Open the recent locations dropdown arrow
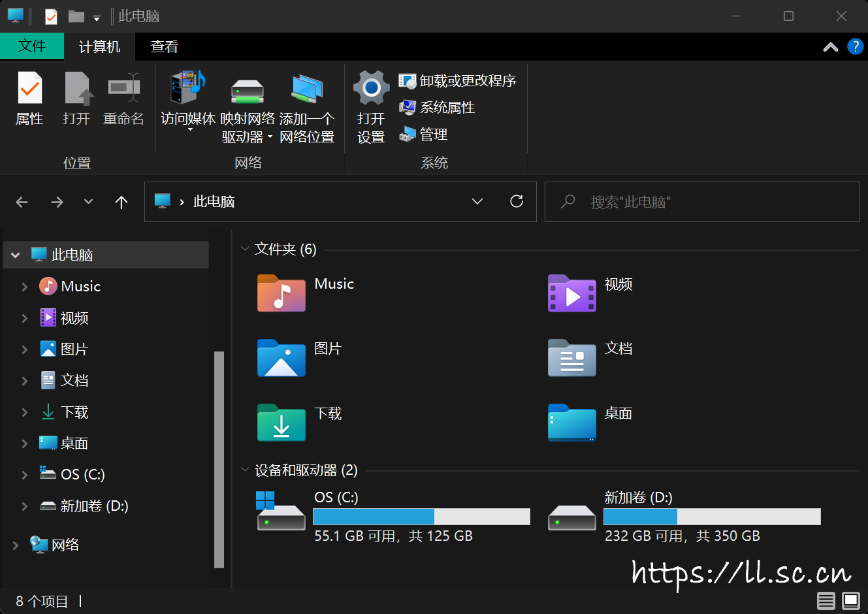868x614 pixels. 89,202
